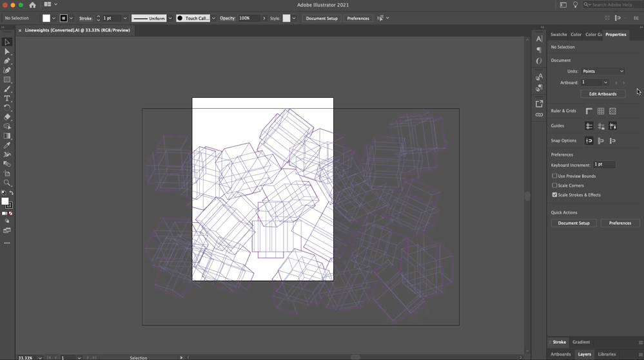Screen dimensions: 644x360
Task: Open the Artboard number dropdown
Action: (605, 82)
